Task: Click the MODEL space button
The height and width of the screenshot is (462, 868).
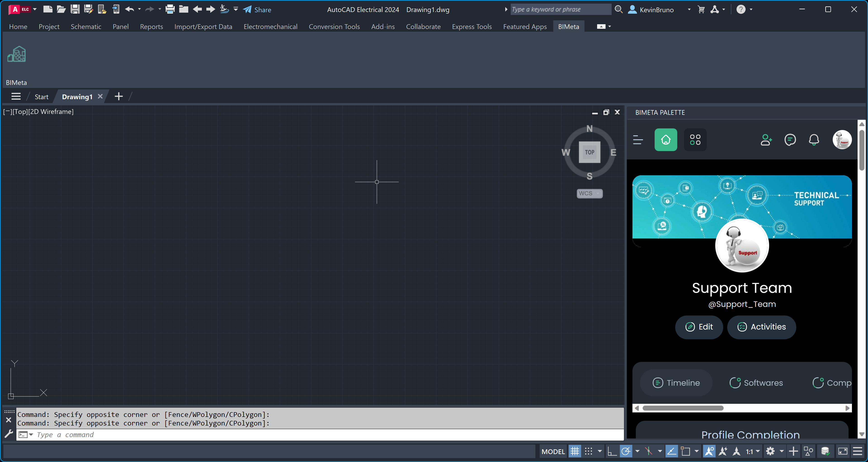Action: [553, 452]
